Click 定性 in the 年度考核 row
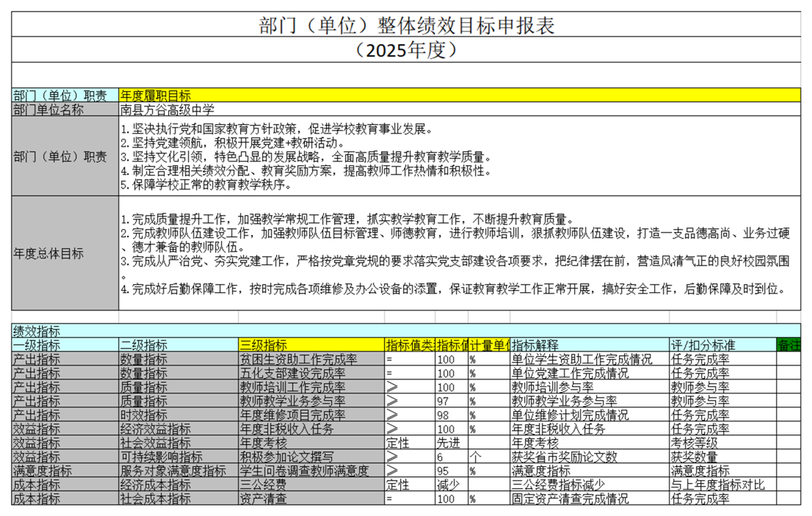Screen dimensions: 812x516 (410, 443)
